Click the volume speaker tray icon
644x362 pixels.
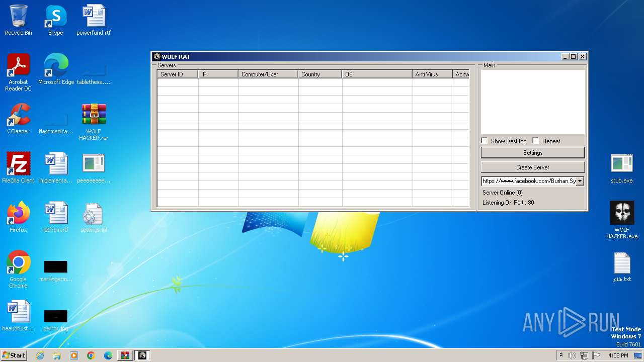572,355
